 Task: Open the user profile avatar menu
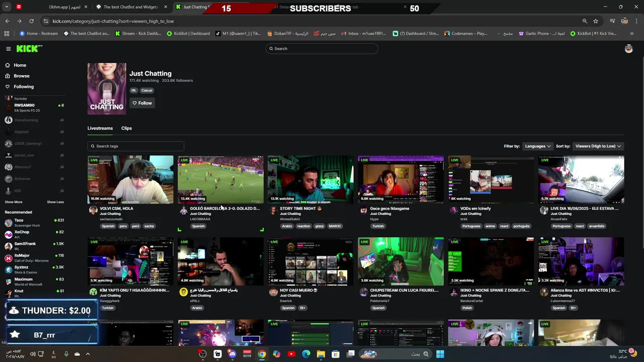click(x=628, y=49)
